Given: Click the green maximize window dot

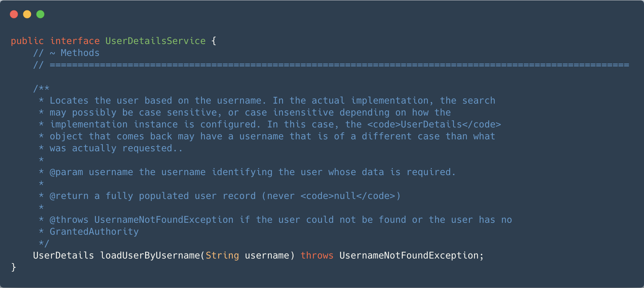Looking at the screenshot, I should click(x=40, y=14).
